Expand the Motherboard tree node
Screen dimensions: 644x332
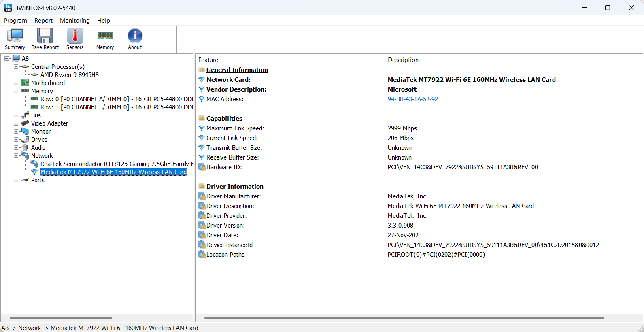tap(16, 83)
